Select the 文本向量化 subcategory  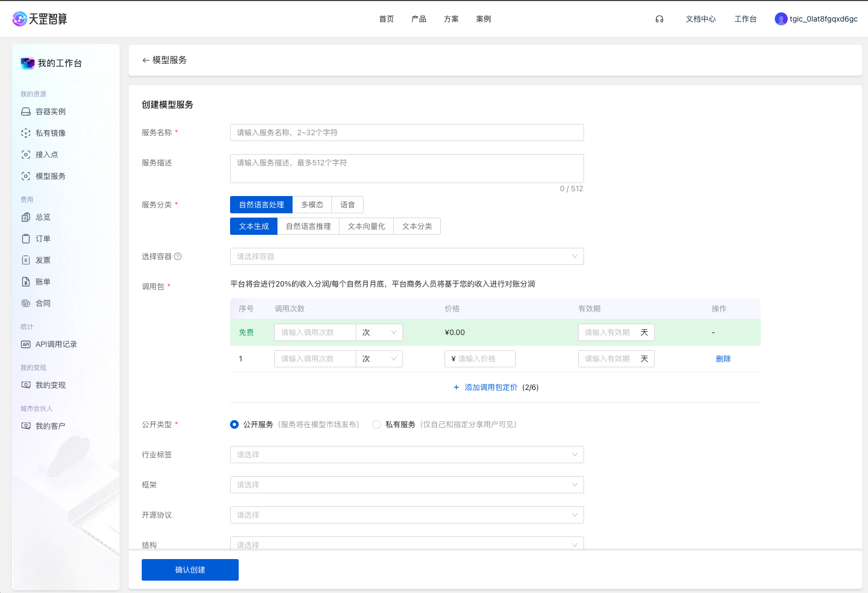(366, 226)
